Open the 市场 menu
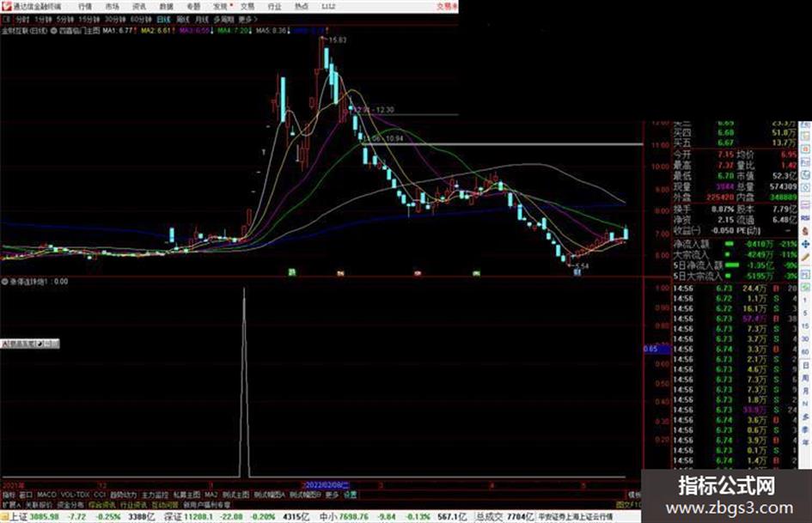This screenshot has width=812, height=523. click(112, 6)
